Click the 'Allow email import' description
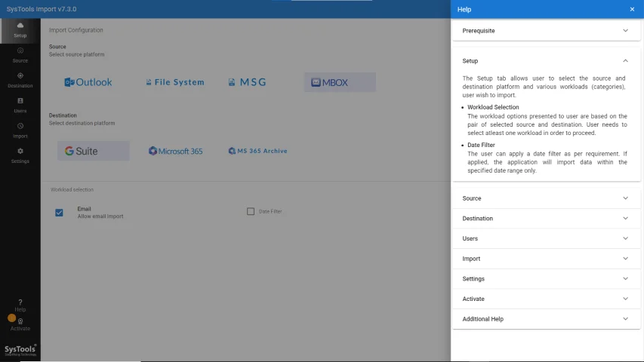This screenshot has height=362, width=644. point(100,216)
